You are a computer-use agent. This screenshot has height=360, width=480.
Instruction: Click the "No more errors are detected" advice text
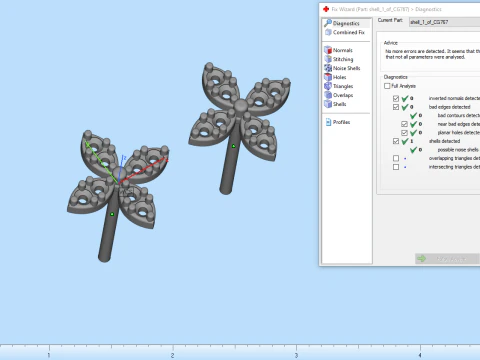pyautogui.click(x=432, y=54)
